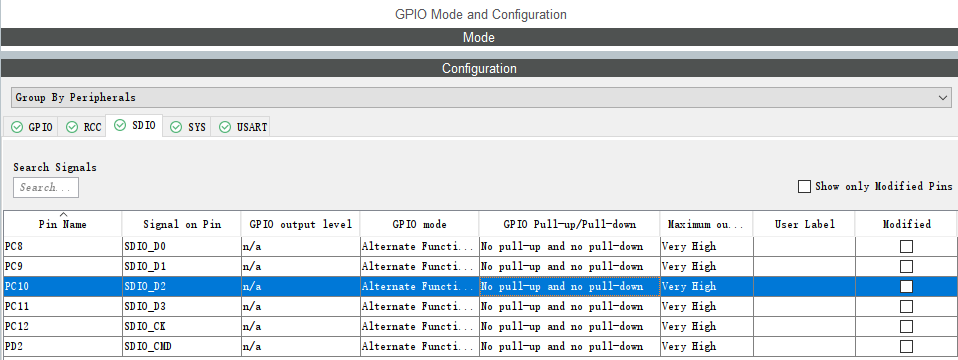Click the Search Signals input field
This screenshot has height=360, width=958.
[46, 188]
